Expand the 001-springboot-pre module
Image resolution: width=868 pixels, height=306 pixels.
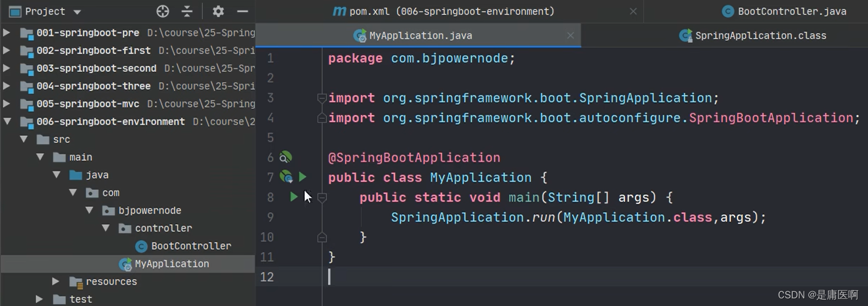(x=7, y=32)
